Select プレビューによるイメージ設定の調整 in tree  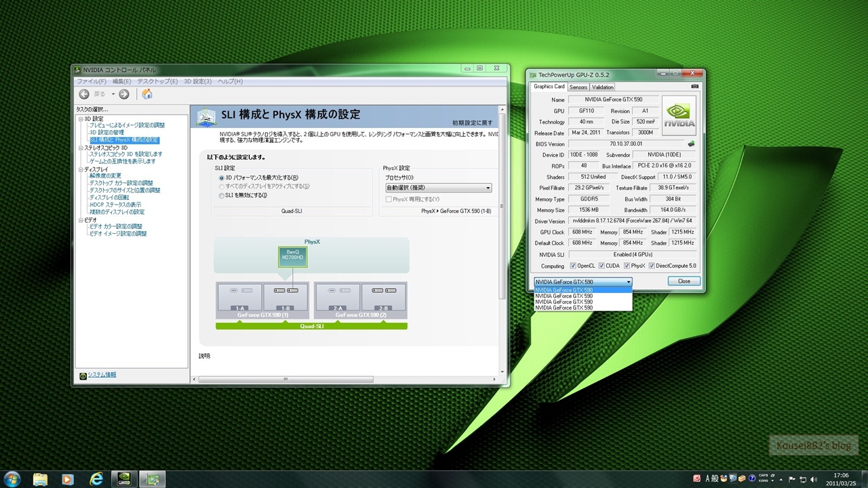[127, 125]
